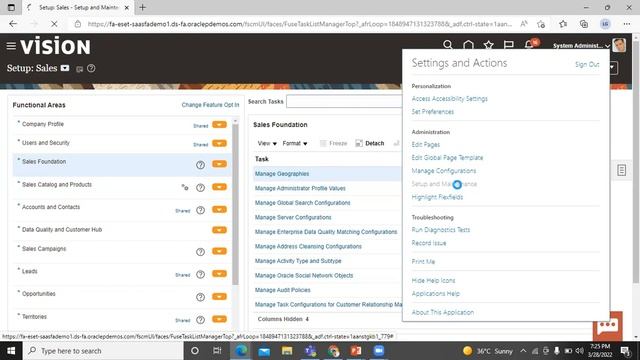The width and height of the screenshot is (640, 360).
Task: Open the Manage Geographies task
Action: click(x=282, y=173)
